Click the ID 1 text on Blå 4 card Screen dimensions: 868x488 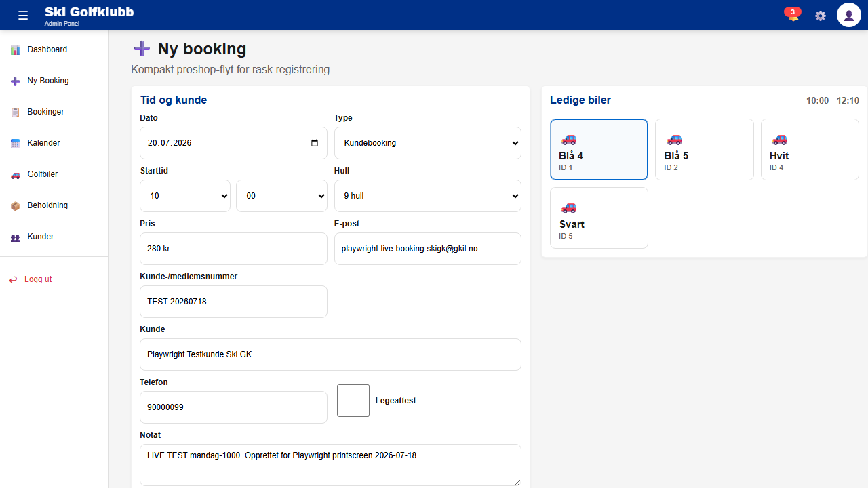coord(566,167)
